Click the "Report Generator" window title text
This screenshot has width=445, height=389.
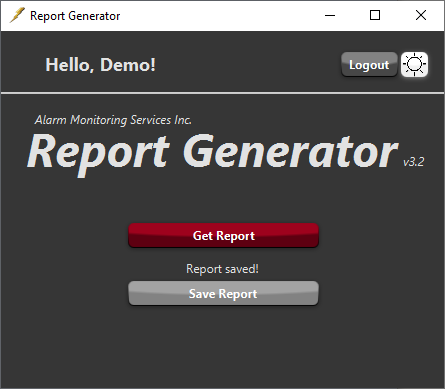[75, 16]
